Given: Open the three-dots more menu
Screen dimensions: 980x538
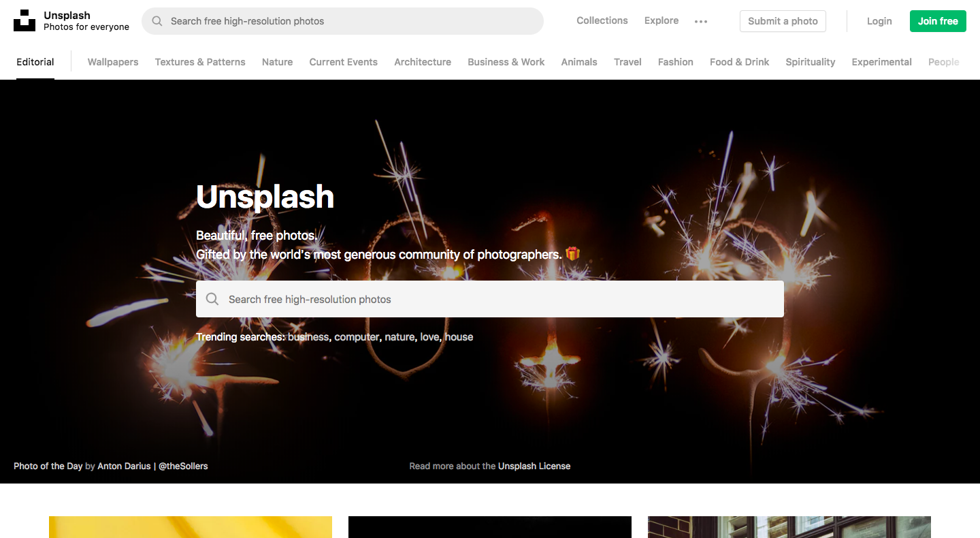Looking at the screenshot, I should pos(701,21).
